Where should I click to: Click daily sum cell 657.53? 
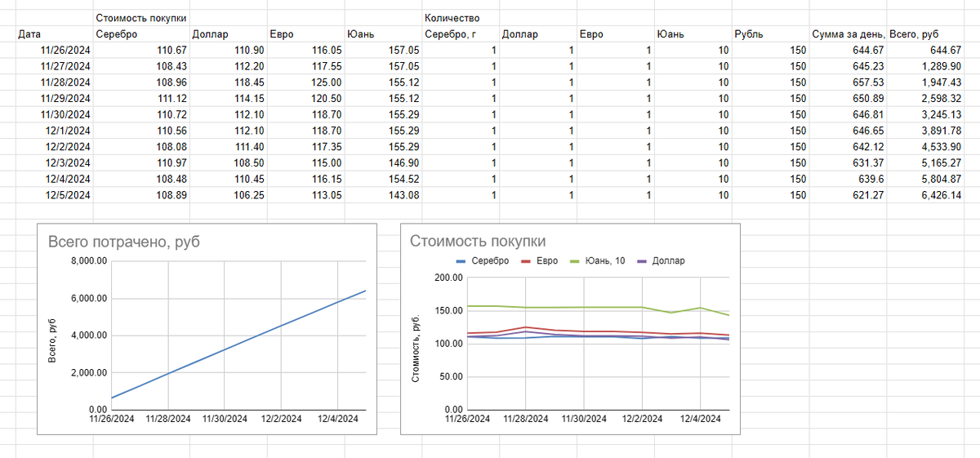click(848, 82)
